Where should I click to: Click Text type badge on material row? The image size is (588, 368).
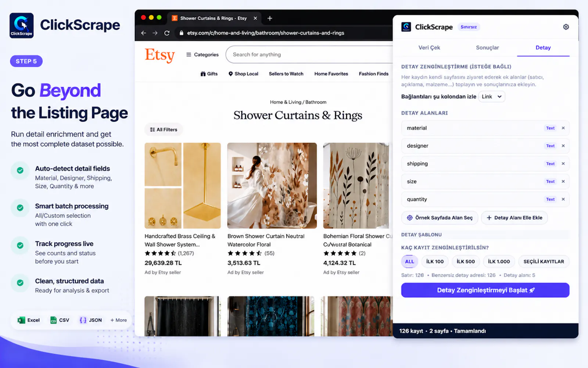click(x=550, y=128)
